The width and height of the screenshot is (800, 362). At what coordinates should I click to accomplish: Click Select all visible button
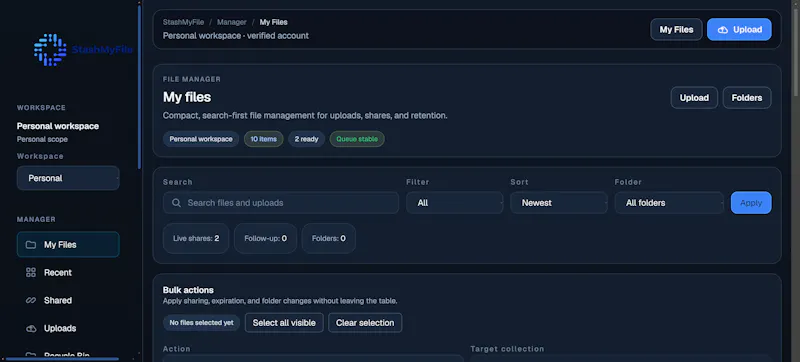tap(284, 323)
